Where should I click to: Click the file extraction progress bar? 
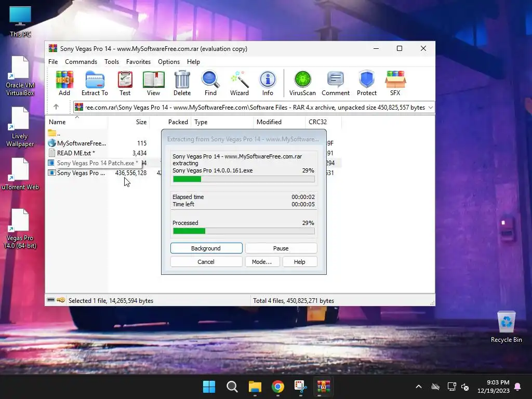pos(244,179)
